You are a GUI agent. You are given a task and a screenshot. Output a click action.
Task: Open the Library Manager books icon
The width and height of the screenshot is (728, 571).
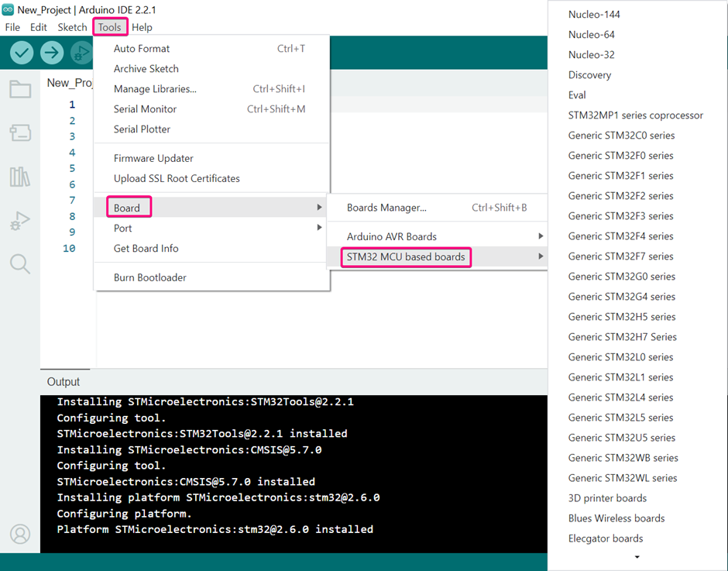click(x=20, y=177)
